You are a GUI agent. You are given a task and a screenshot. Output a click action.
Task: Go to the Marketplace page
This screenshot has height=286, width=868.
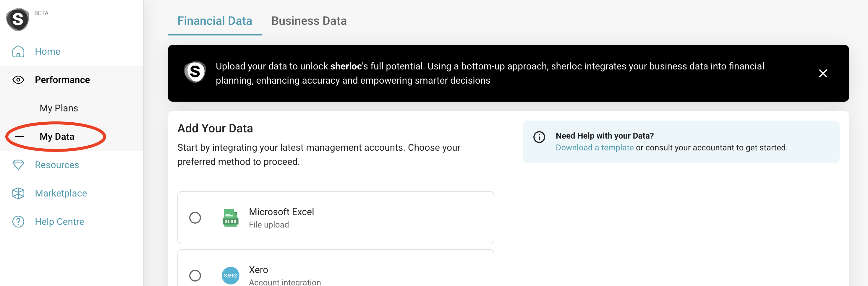point(61,193)
